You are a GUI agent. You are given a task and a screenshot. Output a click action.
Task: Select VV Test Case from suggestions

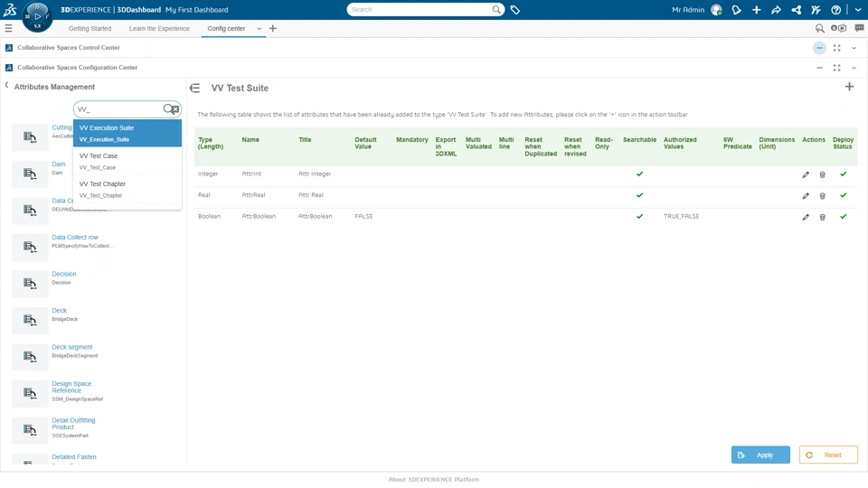(x=127, y=161)
